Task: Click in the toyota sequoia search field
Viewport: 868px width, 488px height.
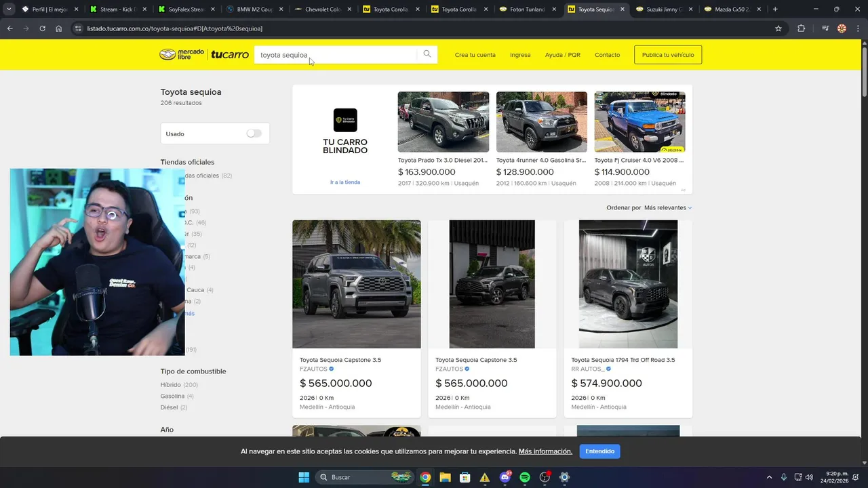Action: click(x=336, y=55)
